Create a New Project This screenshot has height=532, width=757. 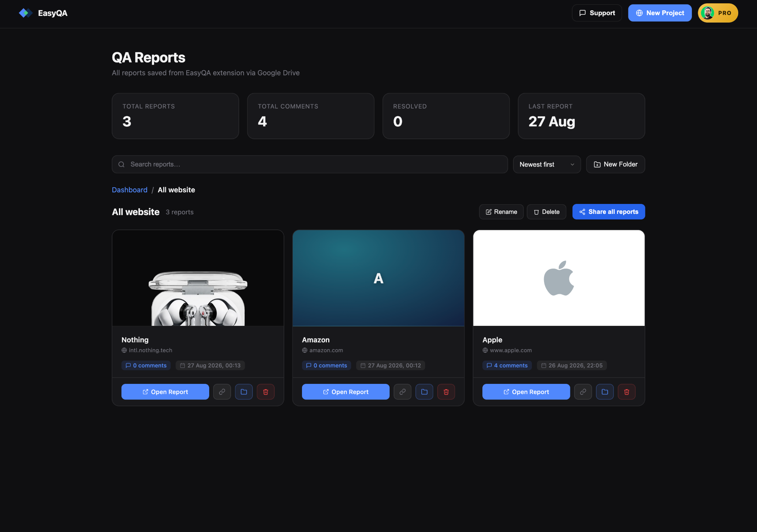tap(660, 13)
